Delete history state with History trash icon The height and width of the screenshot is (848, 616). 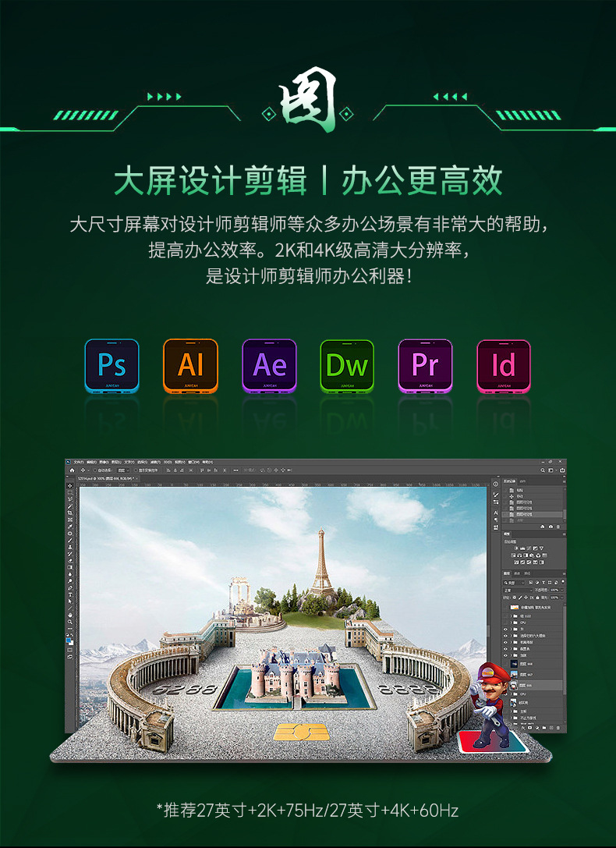coord(558,527)
